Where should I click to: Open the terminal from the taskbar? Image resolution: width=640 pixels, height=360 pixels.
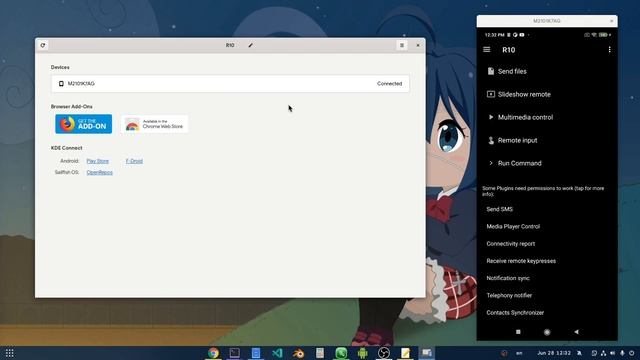click(235, 353)
